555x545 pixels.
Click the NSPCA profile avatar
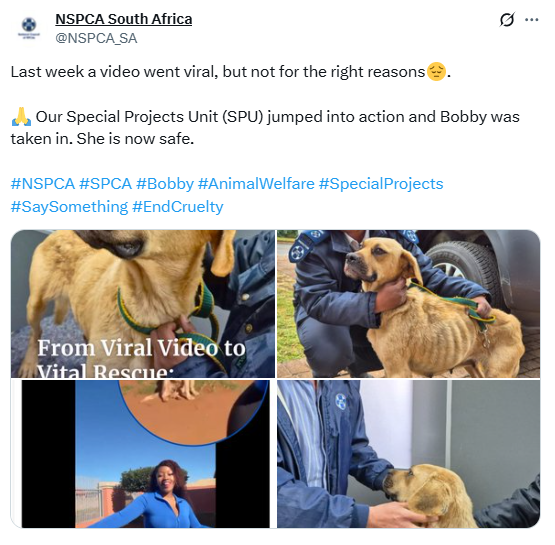tap(29, 28)
